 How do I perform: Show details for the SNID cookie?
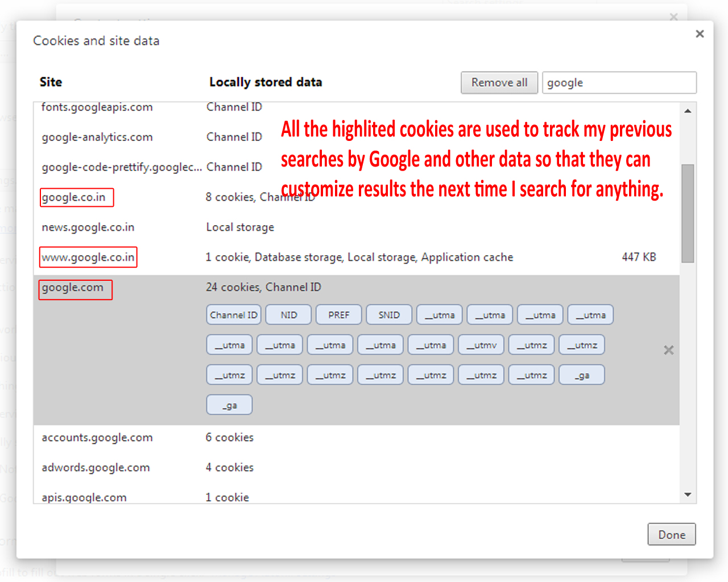click(389, 315)
